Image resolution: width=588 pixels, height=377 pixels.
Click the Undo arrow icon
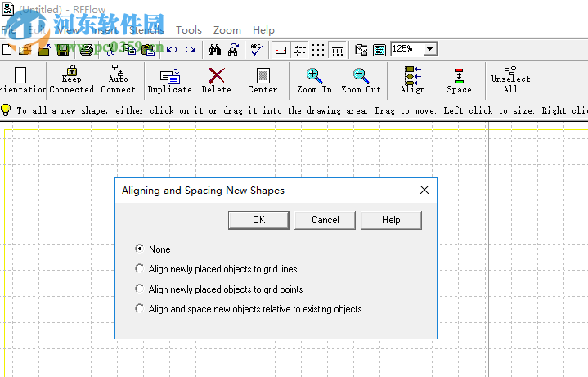[x=172, y=50]
